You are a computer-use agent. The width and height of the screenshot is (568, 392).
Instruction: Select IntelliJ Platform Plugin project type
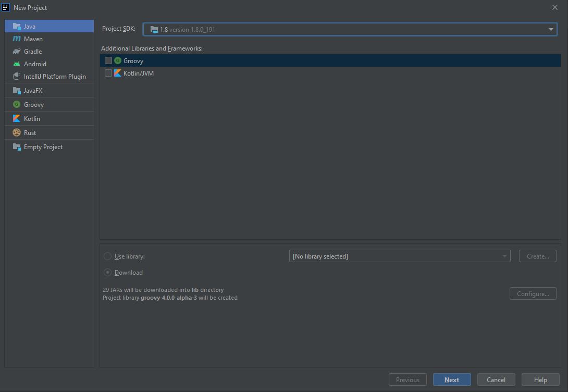50,77
